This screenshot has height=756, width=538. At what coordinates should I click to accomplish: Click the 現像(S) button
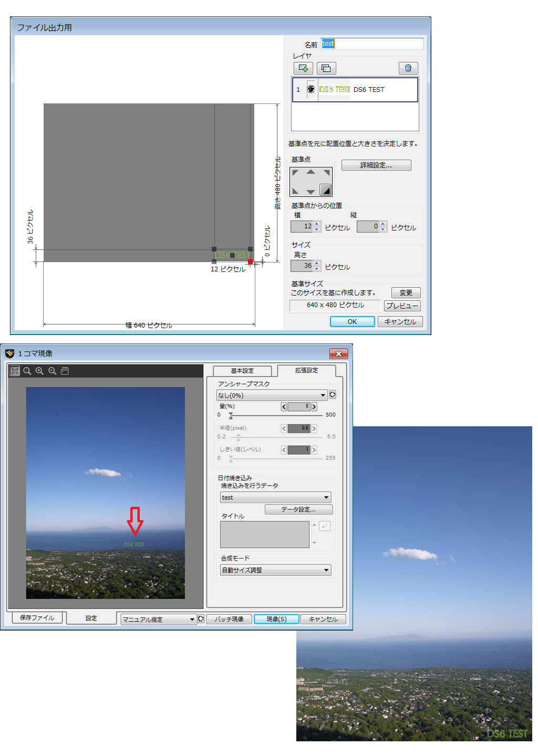(276, 619)
